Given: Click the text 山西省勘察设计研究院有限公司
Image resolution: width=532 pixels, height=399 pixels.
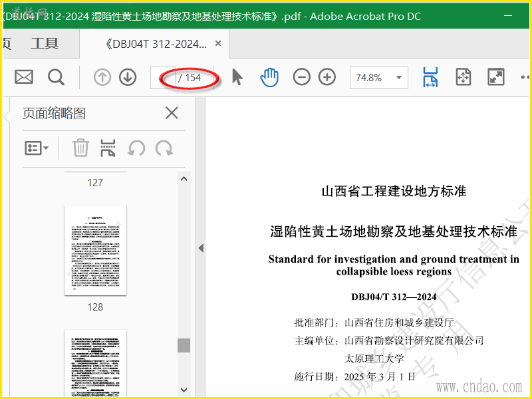Looking at the screenshot, I should click(414, 340).
